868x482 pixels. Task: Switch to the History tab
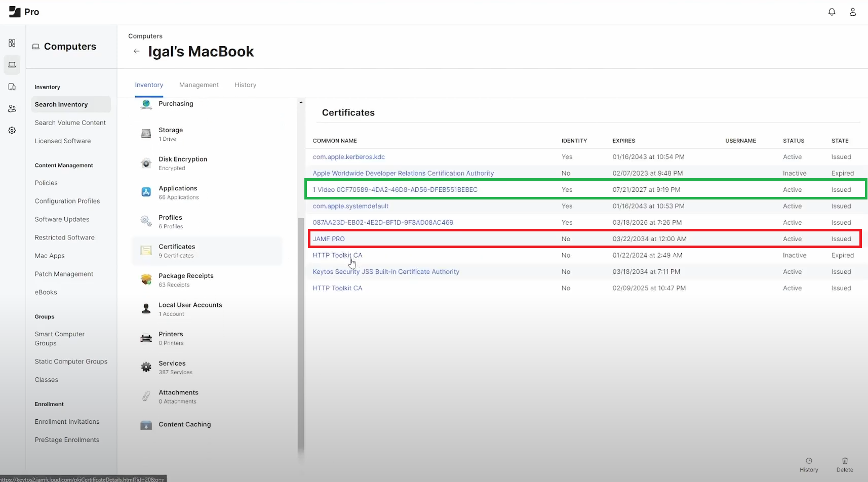[246, 85]
